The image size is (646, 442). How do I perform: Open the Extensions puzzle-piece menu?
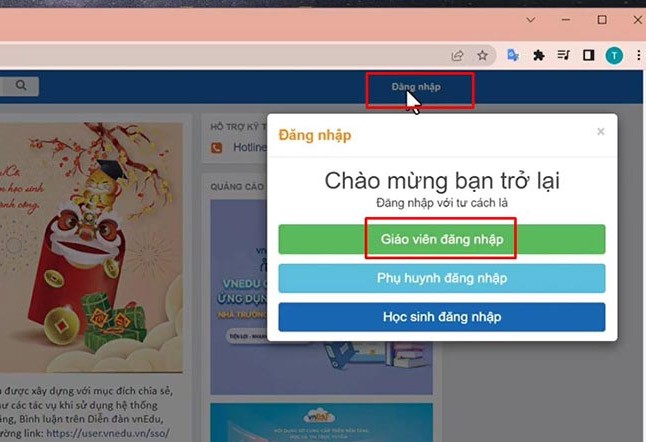click(538, 55)
